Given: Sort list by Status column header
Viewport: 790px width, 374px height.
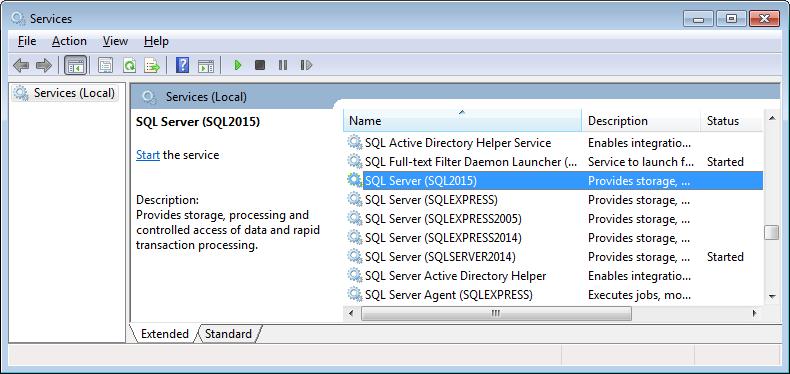Looking at the screenshot, I should pos(732,120).
